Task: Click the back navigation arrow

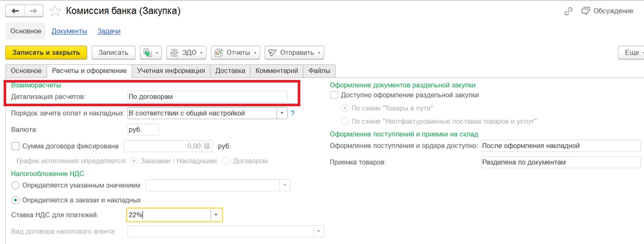Action: point(15,11)
